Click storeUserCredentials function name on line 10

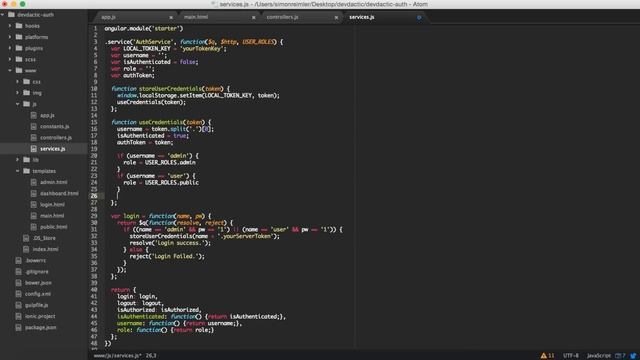pos(170,89)
